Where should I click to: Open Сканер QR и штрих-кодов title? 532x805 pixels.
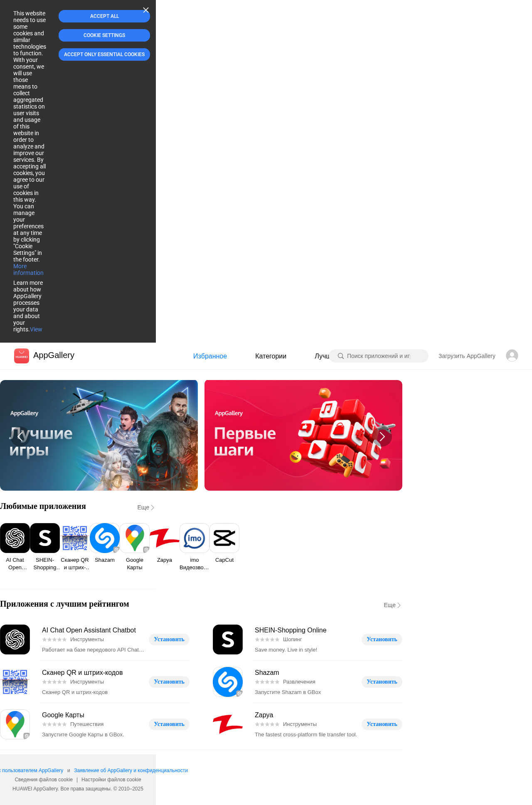point(82,673)
